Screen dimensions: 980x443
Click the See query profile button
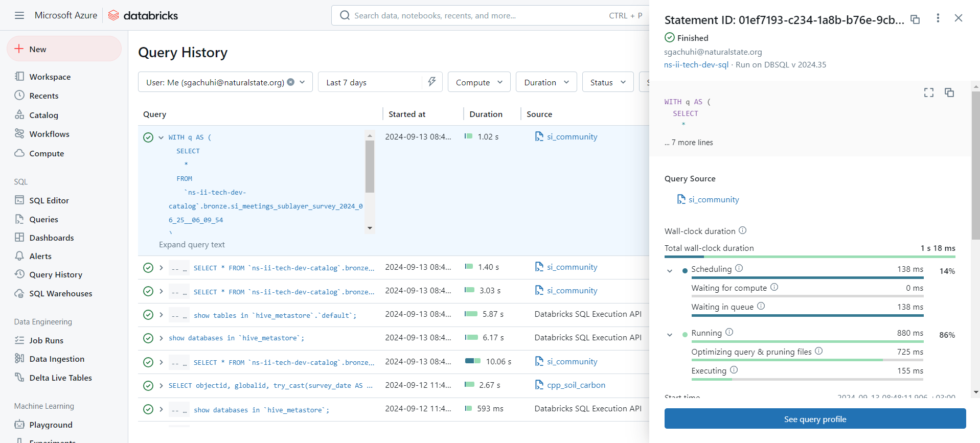(x=815, y=419)
